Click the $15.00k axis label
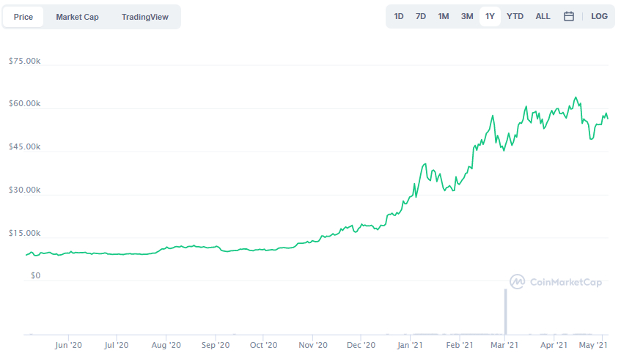Screen dimensions: 621x364 (24, 233)
